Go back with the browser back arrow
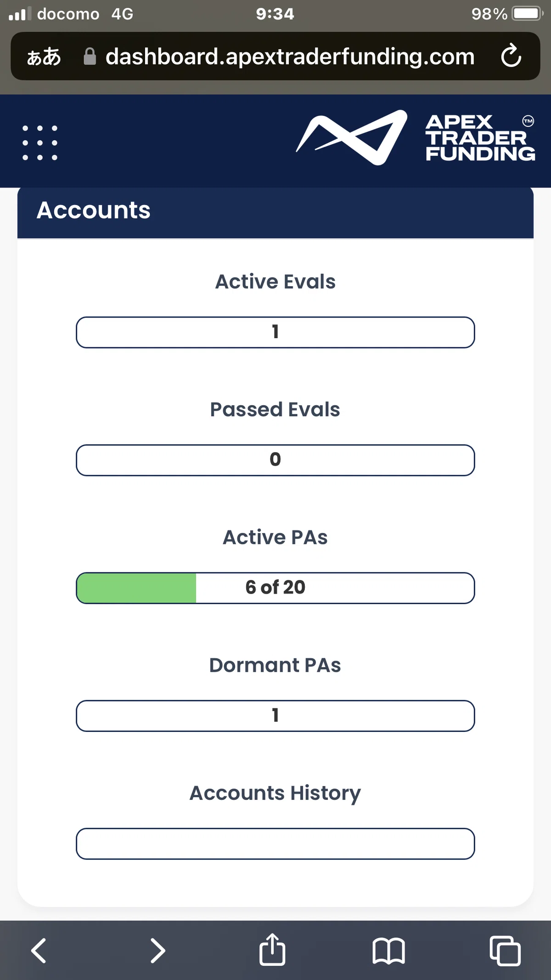 (39, 951)
